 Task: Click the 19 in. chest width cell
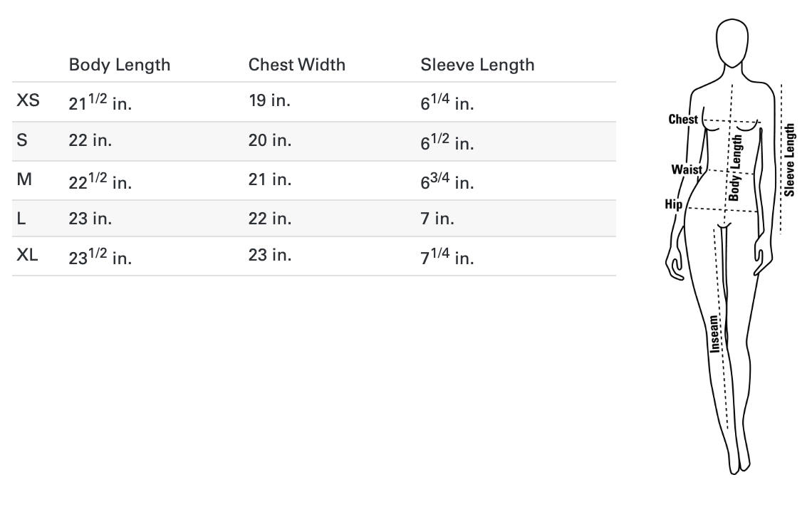269,101
